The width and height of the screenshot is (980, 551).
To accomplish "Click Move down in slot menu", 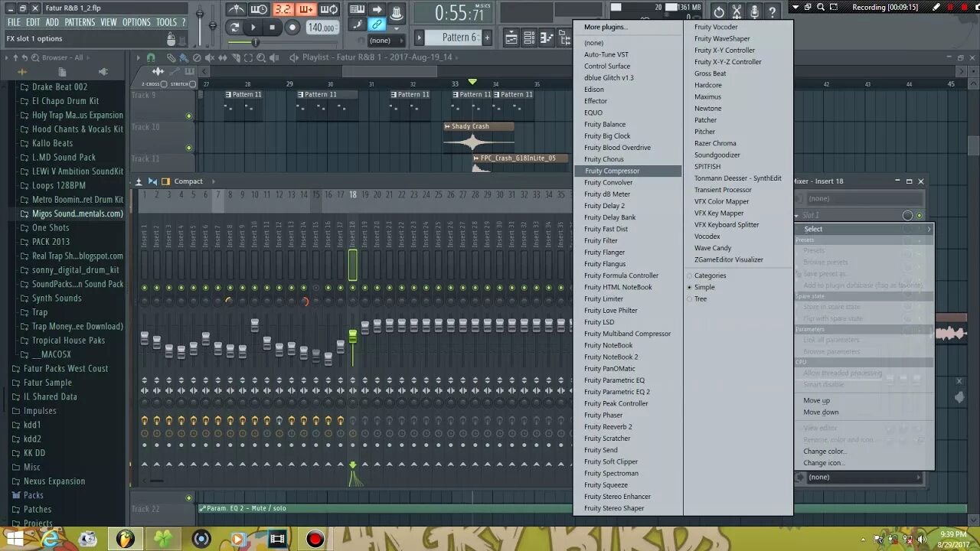I will (821, 412).
